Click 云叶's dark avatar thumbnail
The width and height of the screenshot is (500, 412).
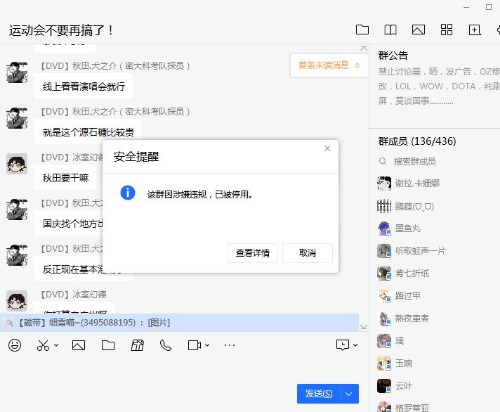point(384,386)
